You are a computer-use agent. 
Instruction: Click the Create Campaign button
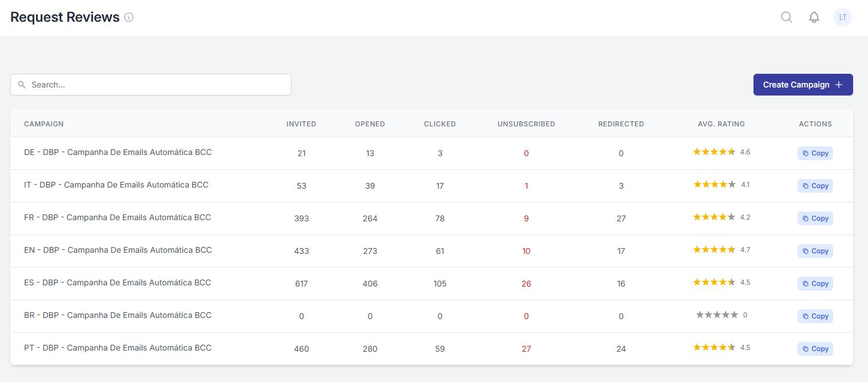coord(803,85)
